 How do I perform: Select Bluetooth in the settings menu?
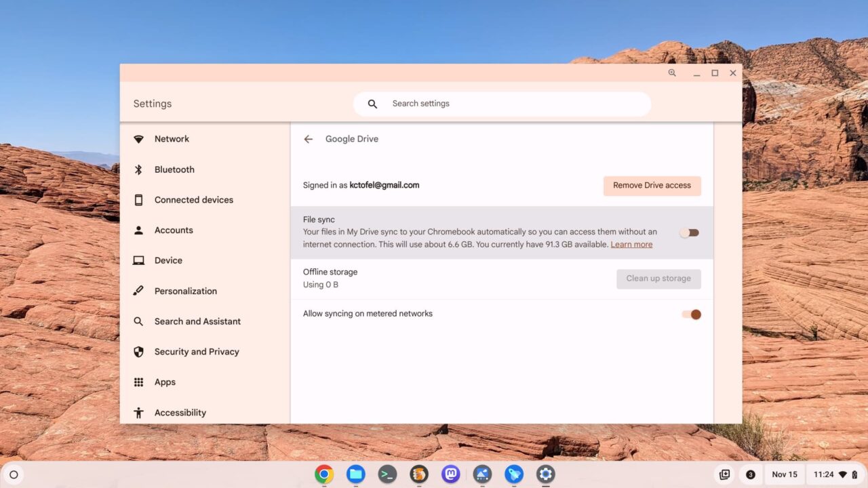click(x=205, y=169)
